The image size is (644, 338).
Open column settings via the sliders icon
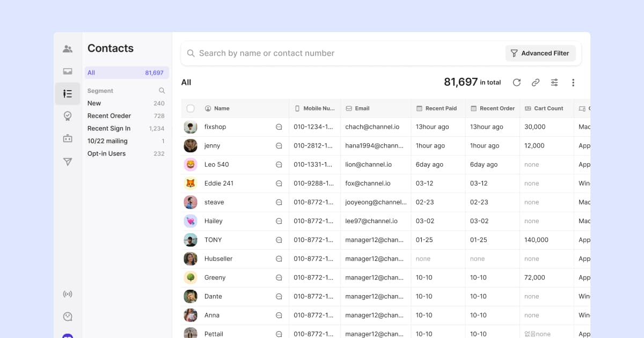pyautogui.click(x=554, y=83)
